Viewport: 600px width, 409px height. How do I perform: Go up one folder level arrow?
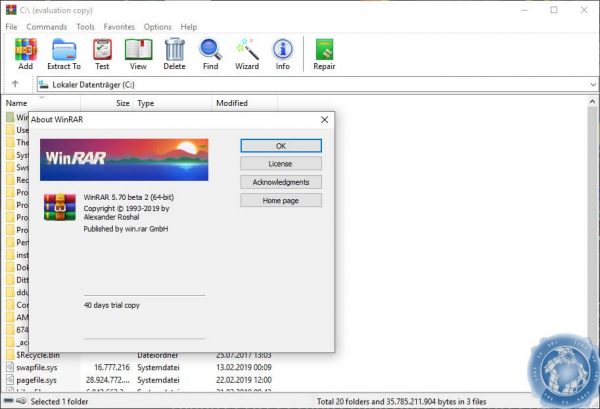pos(15,84)
